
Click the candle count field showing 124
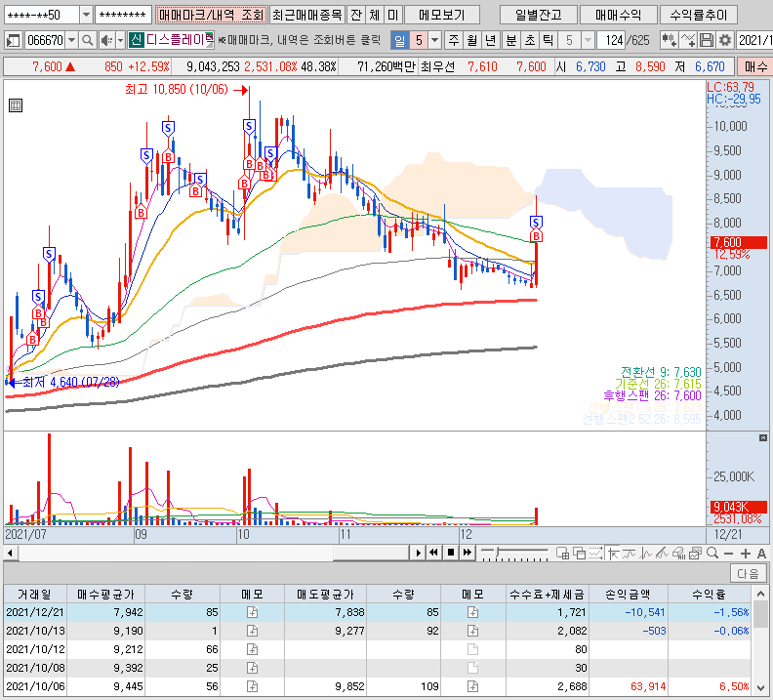(613, 40)
